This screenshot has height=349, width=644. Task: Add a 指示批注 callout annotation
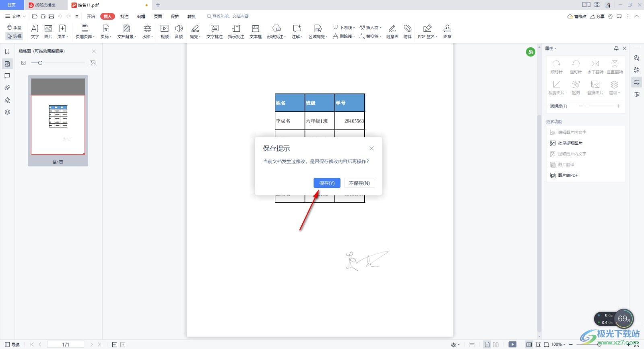pos(236,31)
